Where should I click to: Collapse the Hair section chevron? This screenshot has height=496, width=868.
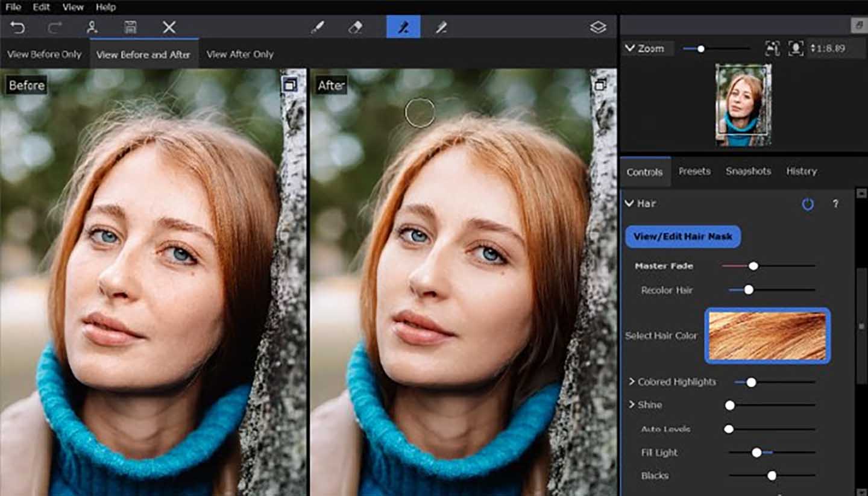pyautogui.click(x=630, y=204)
